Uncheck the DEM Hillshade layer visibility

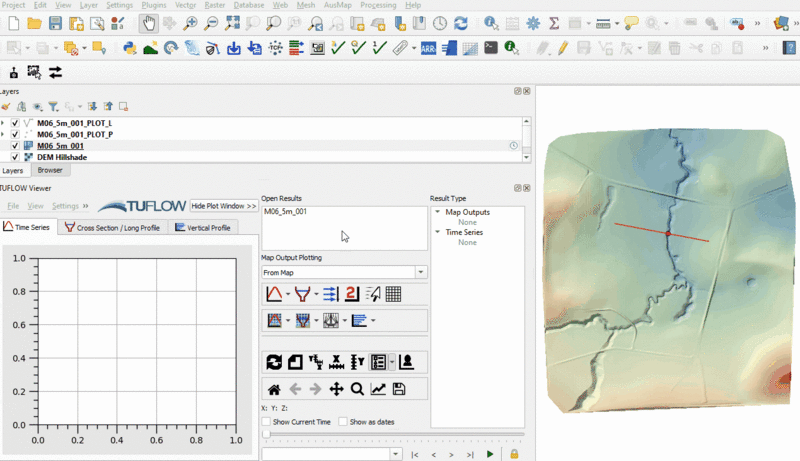[x=15, y=157]
